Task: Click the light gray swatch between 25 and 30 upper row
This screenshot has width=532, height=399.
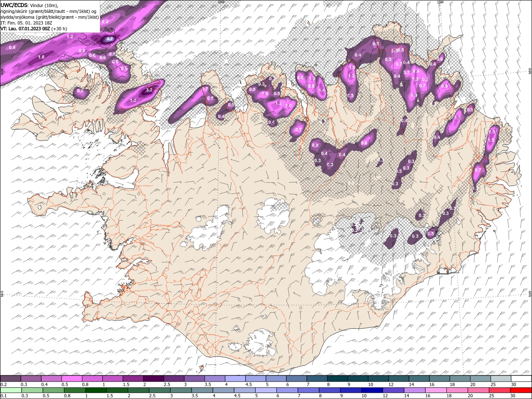Action: (x=501, y=379)
